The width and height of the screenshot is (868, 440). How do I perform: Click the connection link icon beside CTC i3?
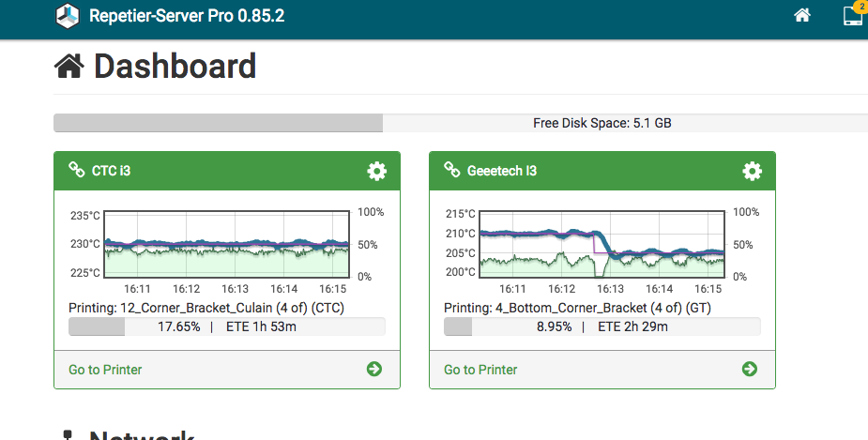77,171
